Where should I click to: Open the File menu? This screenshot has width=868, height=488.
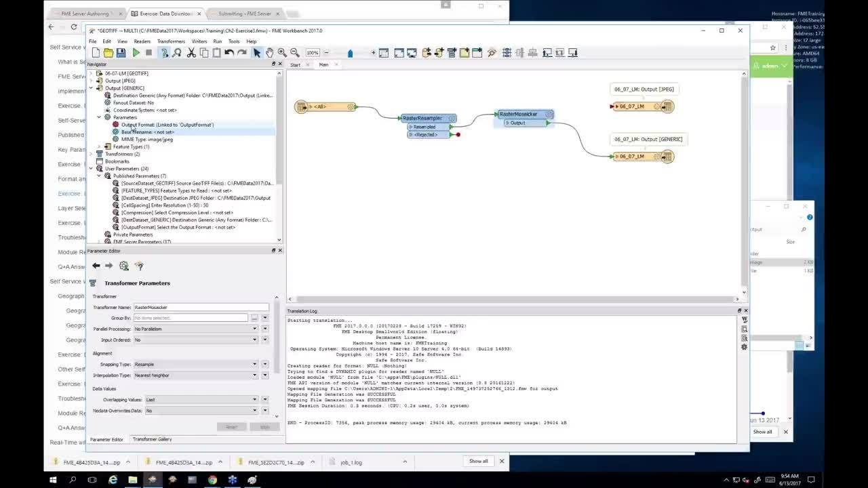[93, 41]
